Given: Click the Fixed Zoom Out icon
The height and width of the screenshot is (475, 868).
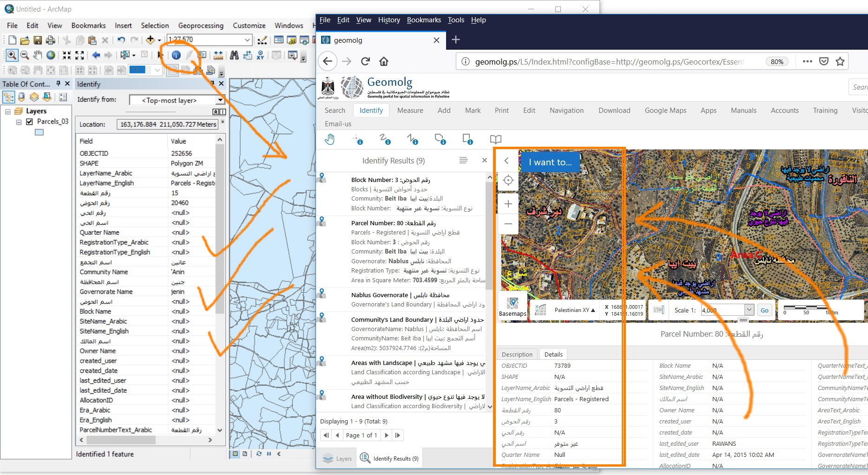Looking at the screenshot, I should pos(79,55).
